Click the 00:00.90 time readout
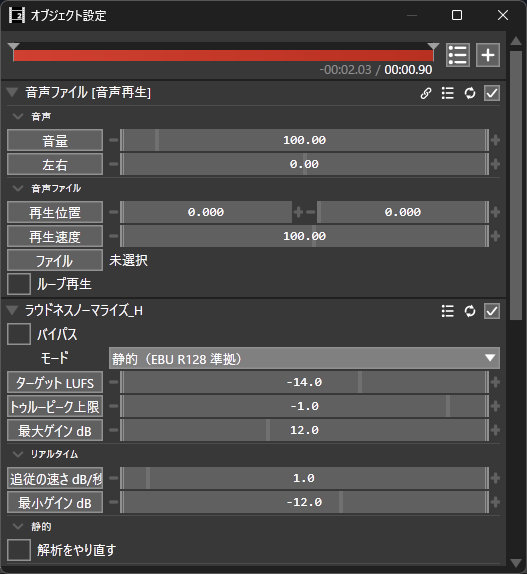This screenshot has height=574, width=527. [408, 70]
